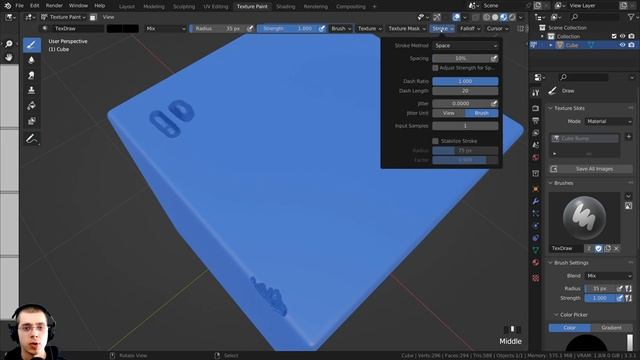The width and height of the screenshot is (640, 360).
Task: Select the Soften tool
Action: 31,60
